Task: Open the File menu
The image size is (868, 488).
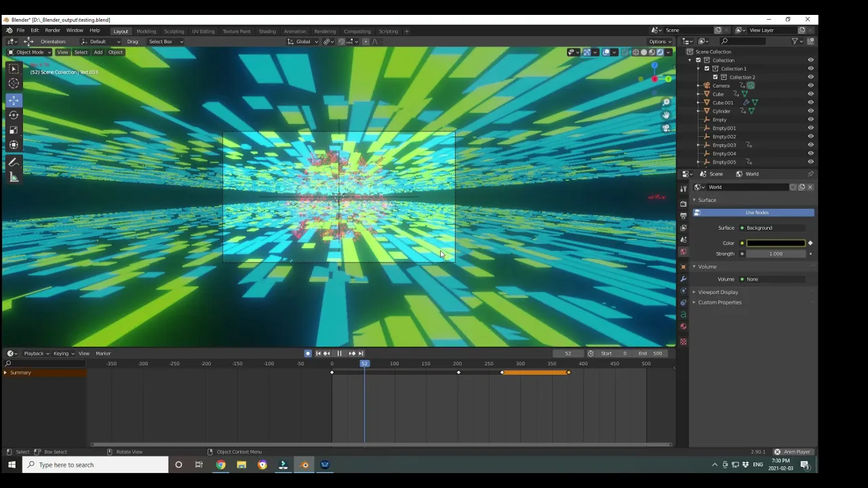Action: [20, 30]
